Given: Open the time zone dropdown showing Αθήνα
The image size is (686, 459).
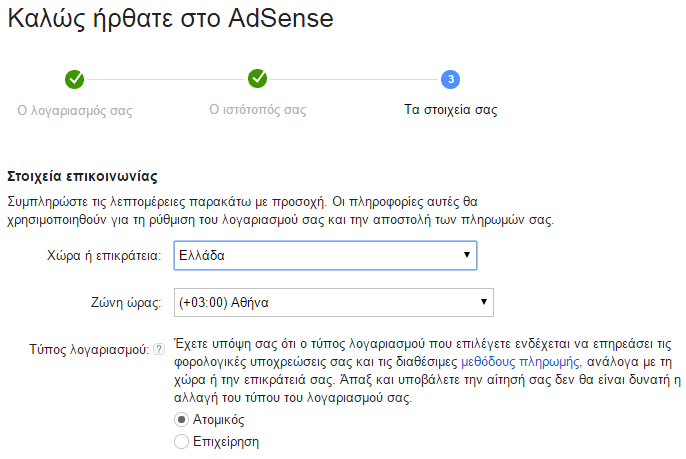Looking at the screenshot, I should [x=333, y=302].
